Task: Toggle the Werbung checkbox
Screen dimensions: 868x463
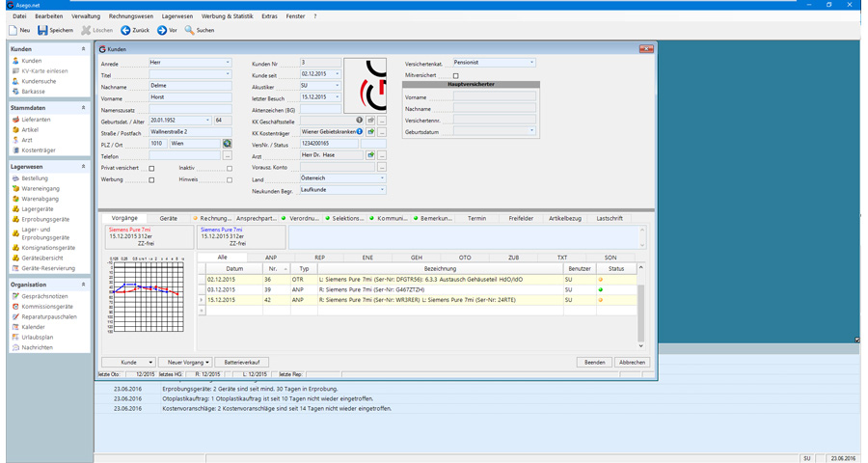Action: (151, 180)
